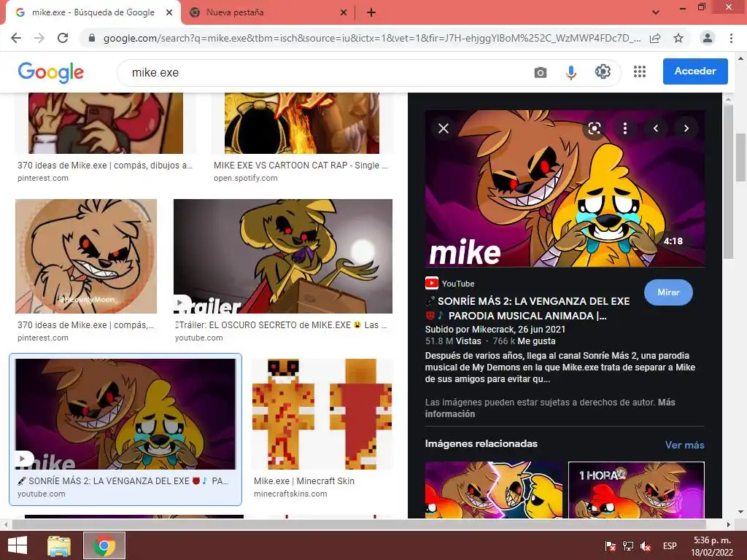Open the Spotify cartoon cat rap thumbnail
The image size is (747, 560).
coord(302,122)
